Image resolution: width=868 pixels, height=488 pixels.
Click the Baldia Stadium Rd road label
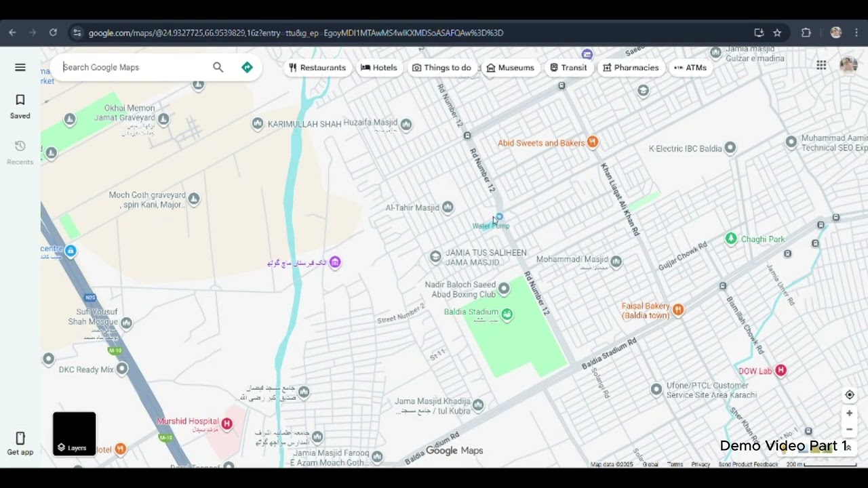click(x=609, y=354)
